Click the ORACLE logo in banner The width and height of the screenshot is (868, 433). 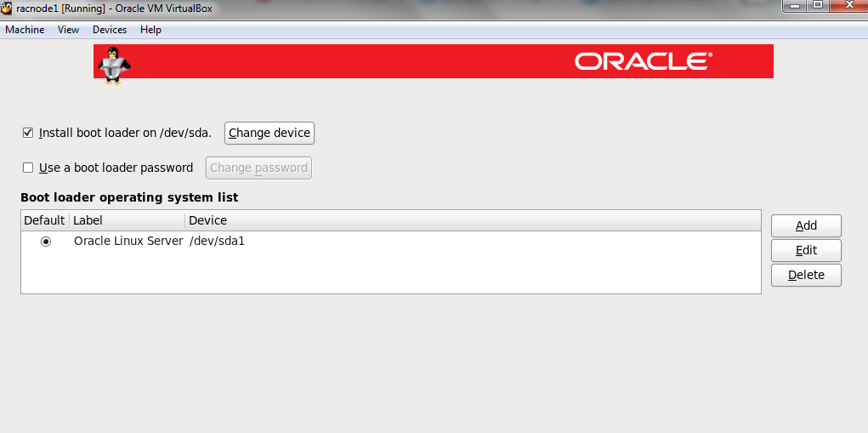click(x=644, y=61)
